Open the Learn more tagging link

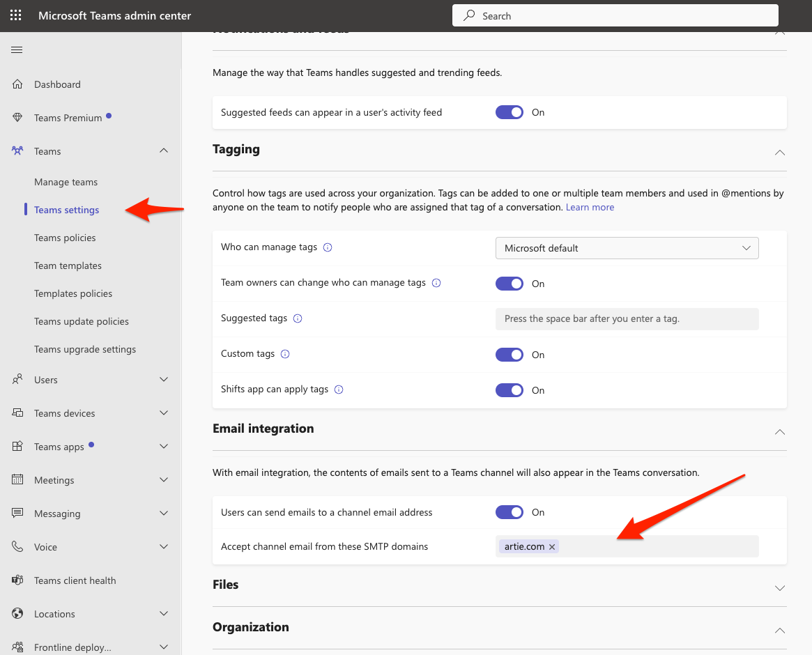(x=590, y=207)
